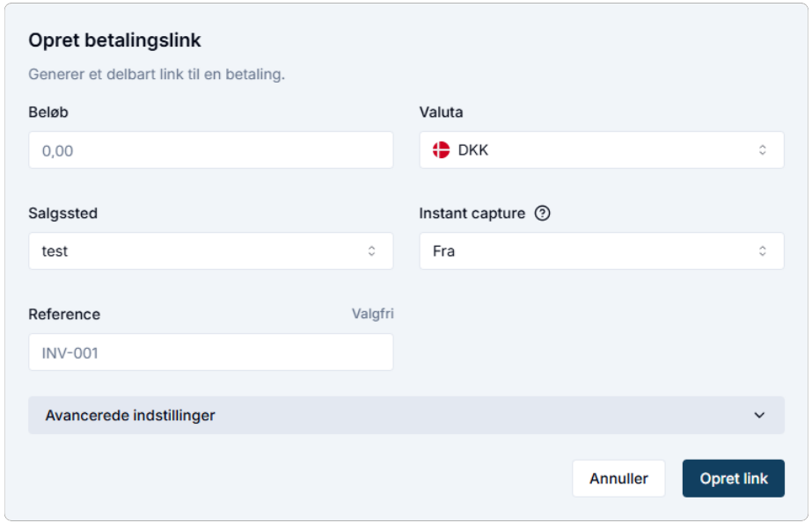
Task: Focus the Beløb amount input field
Action: pos(210,150)
